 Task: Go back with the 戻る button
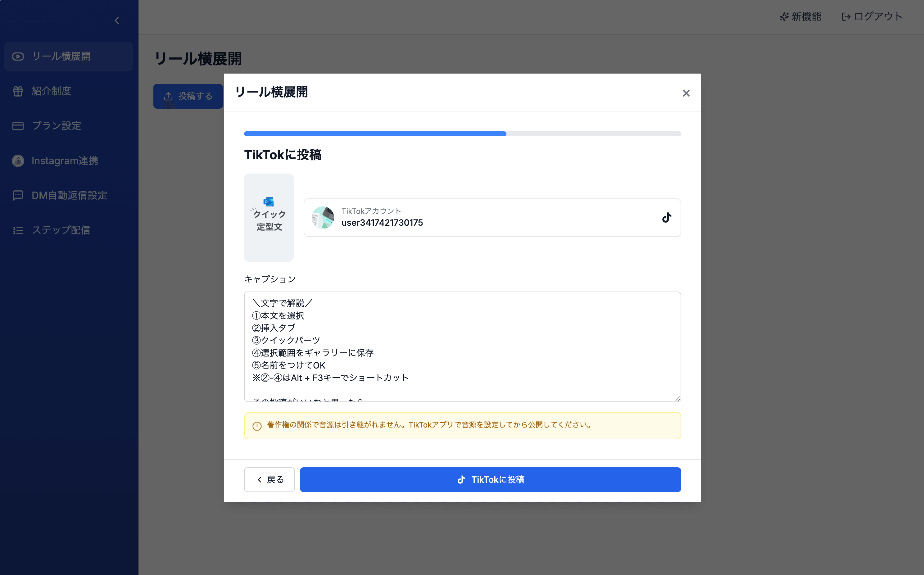click(x=269, y=480)
